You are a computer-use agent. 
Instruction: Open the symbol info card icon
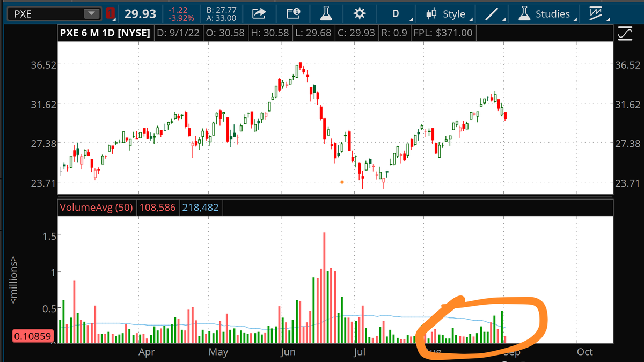[x=294, y=13]
